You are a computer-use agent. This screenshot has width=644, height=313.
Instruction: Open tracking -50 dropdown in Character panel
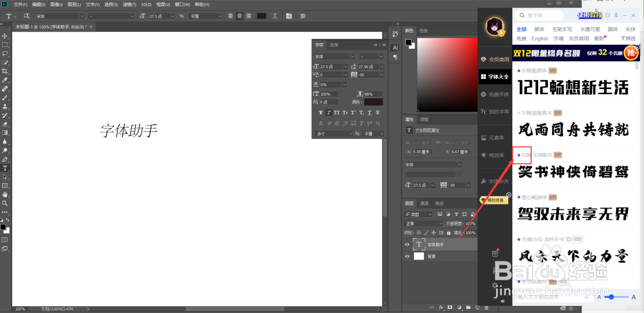click(x=382, y=74)
